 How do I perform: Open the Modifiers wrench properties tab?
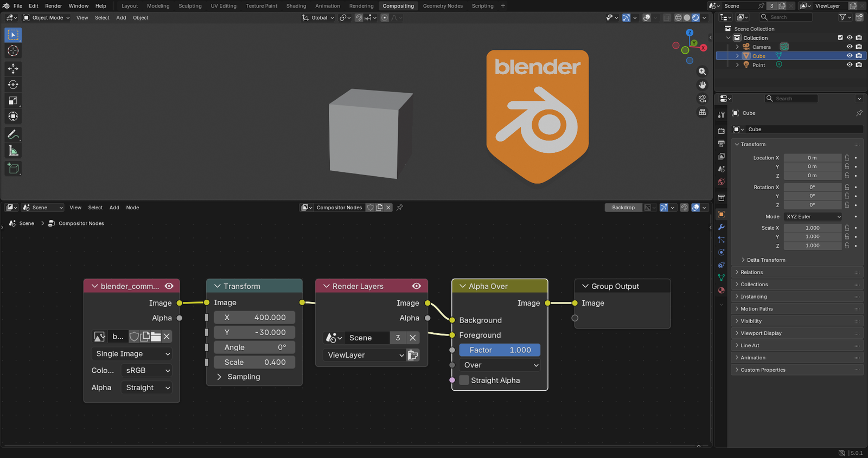tap(721, 227)
